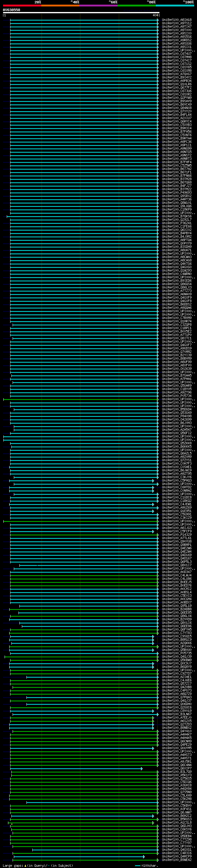Click the UniRef100_P14329 label
This screenshot has height=868, width=197.
(176, 535)
